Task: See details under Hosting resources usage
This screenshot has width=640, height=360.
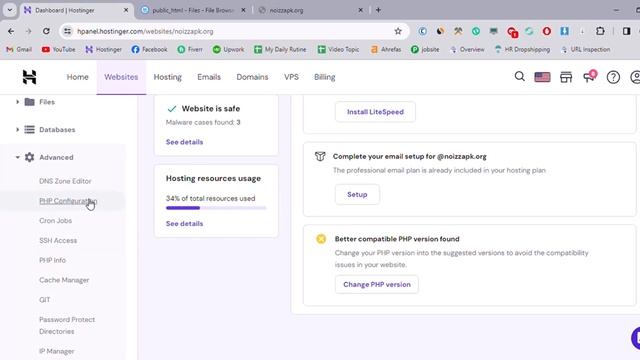Action: (184, 224)
